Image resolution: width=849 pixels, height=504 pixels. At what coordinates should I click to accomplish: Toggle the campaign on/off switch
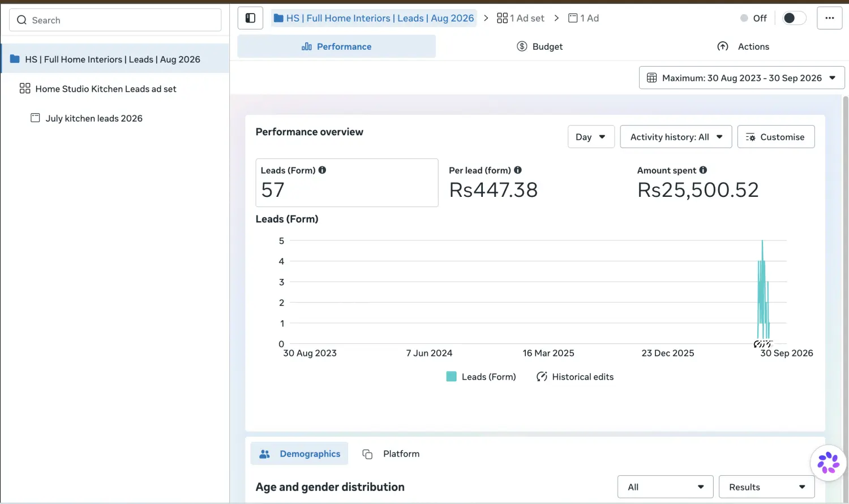point(794,18)
